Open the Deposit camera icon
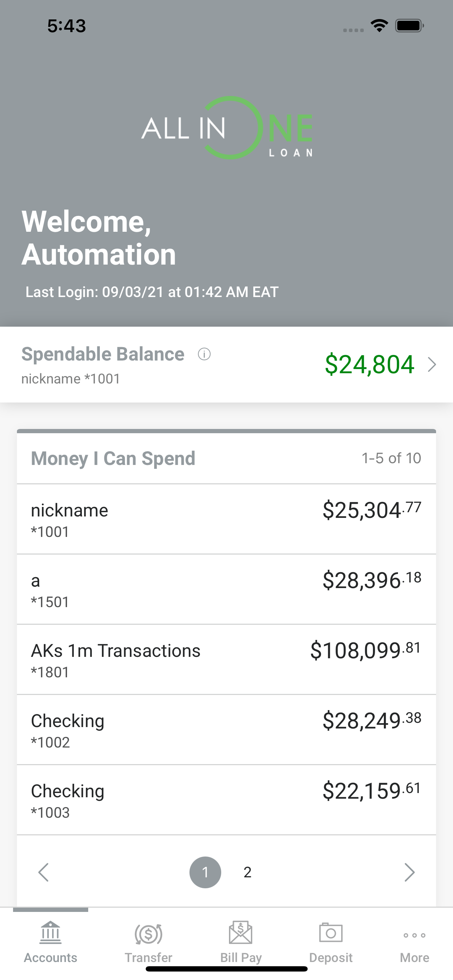 point(331,932)
